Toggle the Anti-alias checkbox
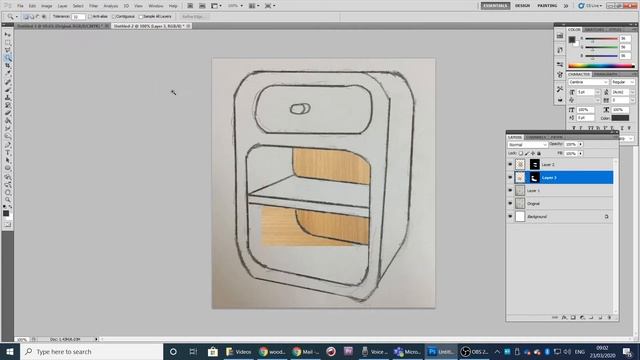Image resolution: width=640 pixels, height=360 pixels. [90, 17]
